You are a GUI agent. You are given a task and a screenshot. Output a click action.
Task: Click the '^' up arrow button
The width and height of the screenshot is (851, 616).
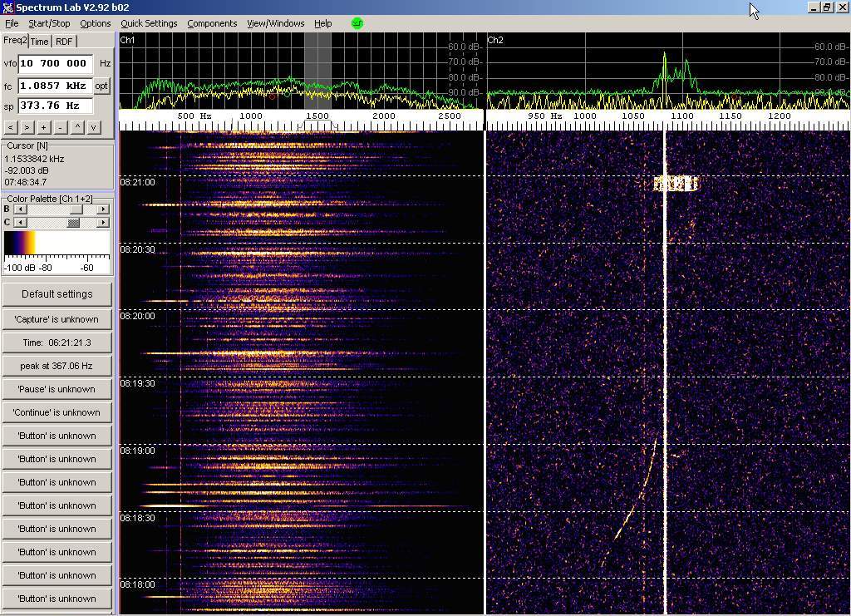pos(77,127)
